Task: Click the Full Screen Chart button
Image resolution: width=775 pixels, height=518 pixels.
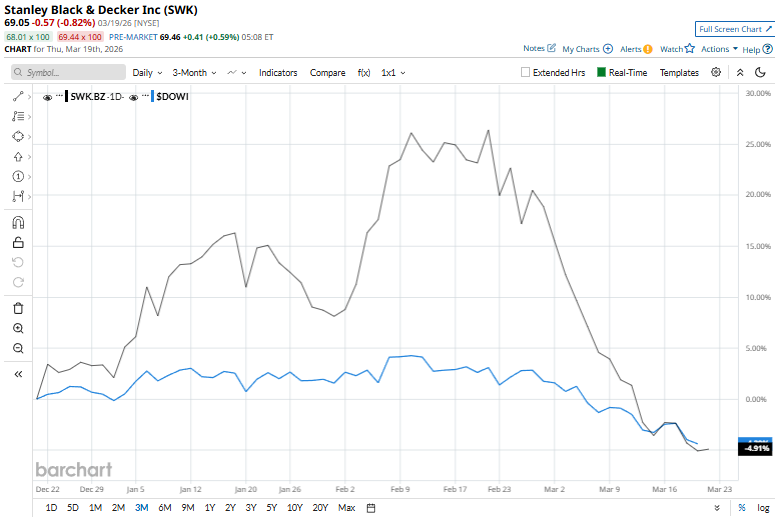Action: (x=734, y=30)
